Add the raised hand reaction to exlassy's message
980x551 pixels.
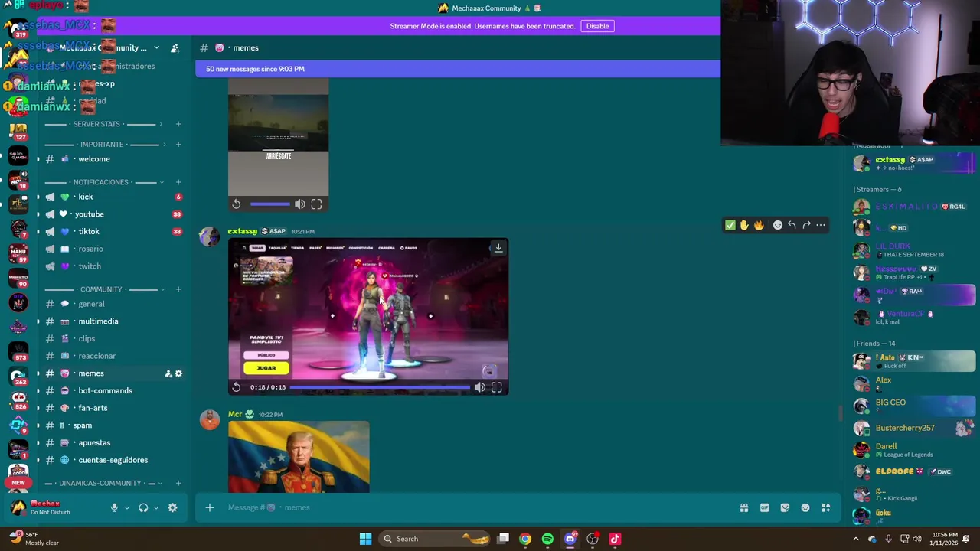click(x=744, y=225)
